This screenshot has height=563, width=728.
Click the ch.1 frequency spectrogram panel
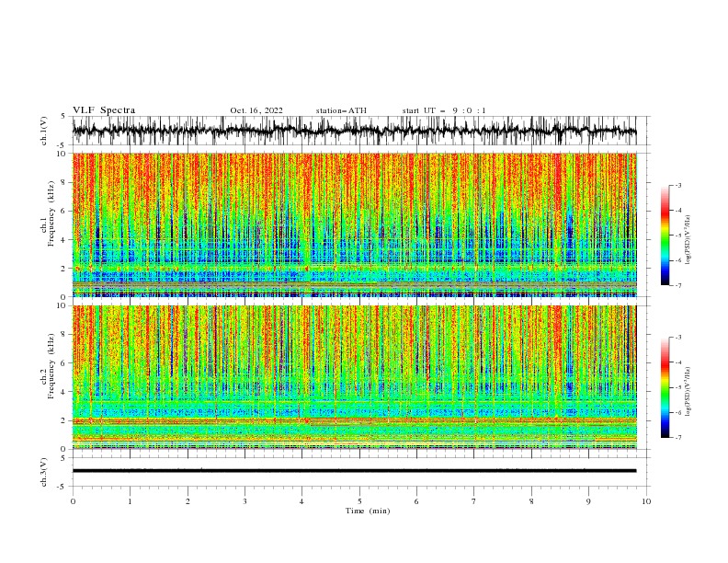coord(354,224)
